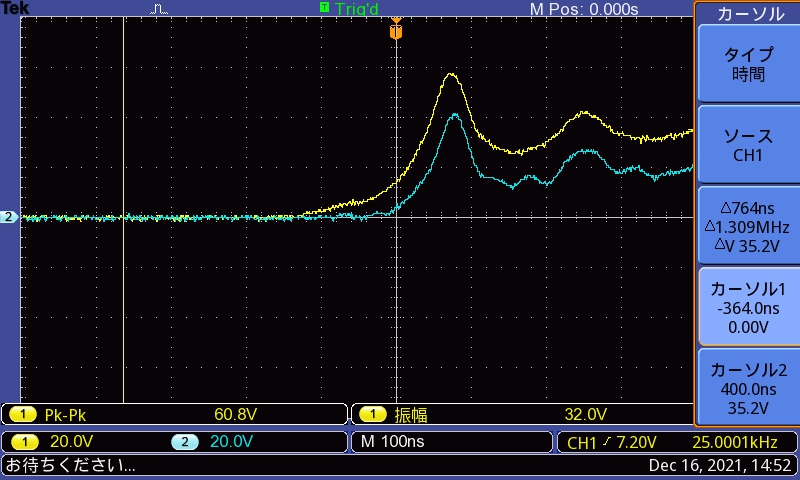800x480 pixels.
Task: Select the タイプ 時間 cursor type button
Action: coord(747,64)
